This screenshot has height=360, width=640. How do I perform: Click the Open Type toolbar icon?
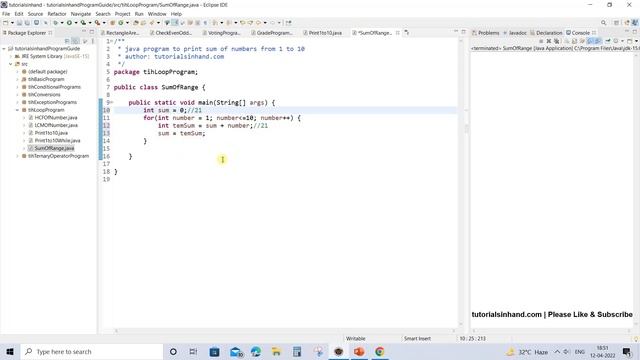[136, 23]
